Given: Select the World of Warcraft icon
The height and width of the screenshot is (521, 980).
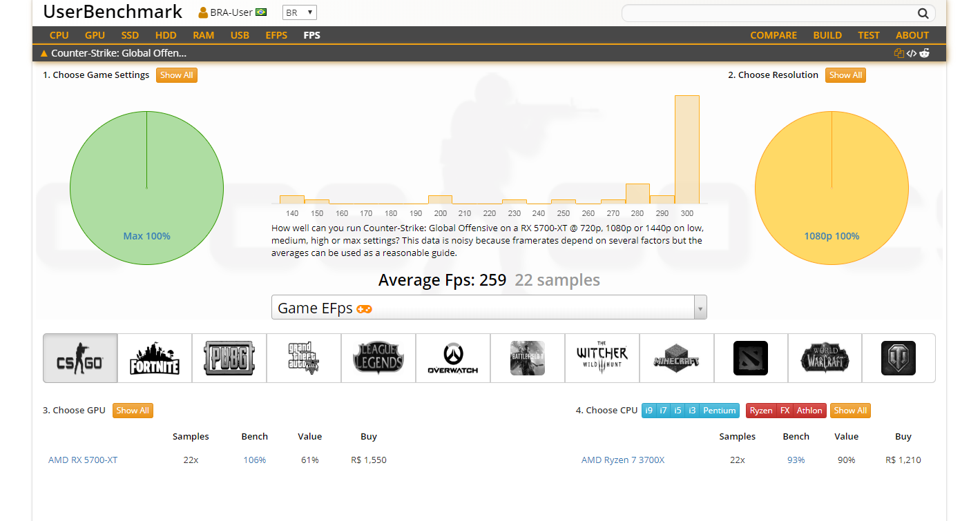Looking at the screenshot, I should point(825,358).
